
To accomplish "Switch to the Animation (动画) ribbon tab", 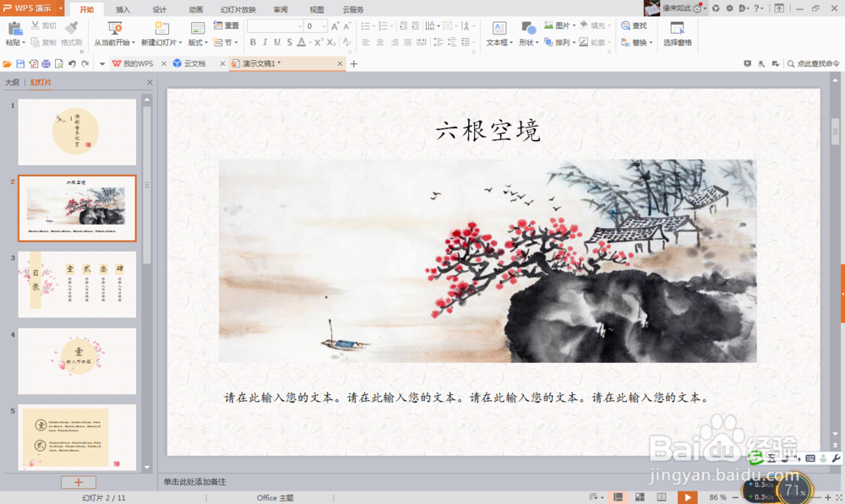I will coord(196,9).
